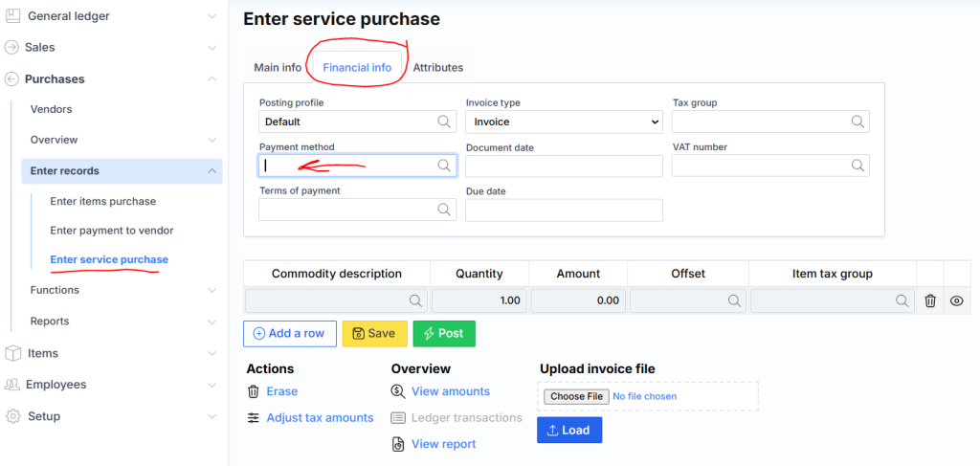Click the Posting profile search icon
The width and height of the screenshot is (980, 466).
click(444, 122)
